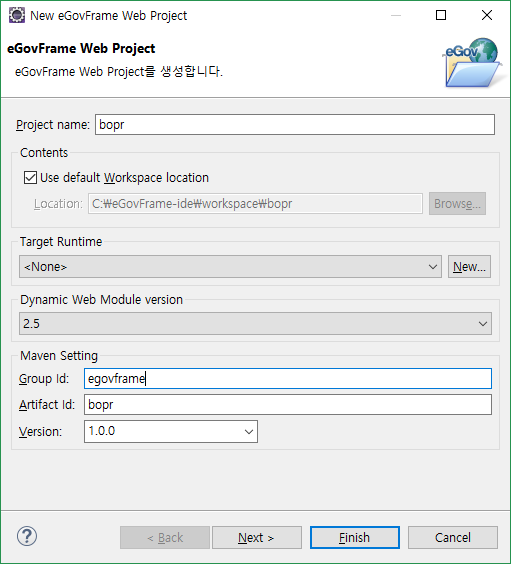The image size is (511, 564).
Task: Cancel the project creation wizard
Action: [x=453, y=538]
